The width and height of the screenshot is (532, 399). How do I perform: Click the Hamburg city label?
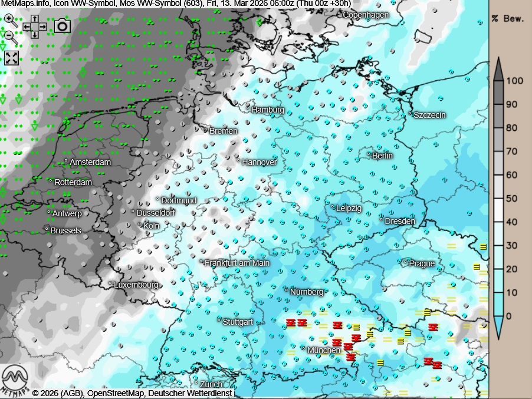point(267,110)
